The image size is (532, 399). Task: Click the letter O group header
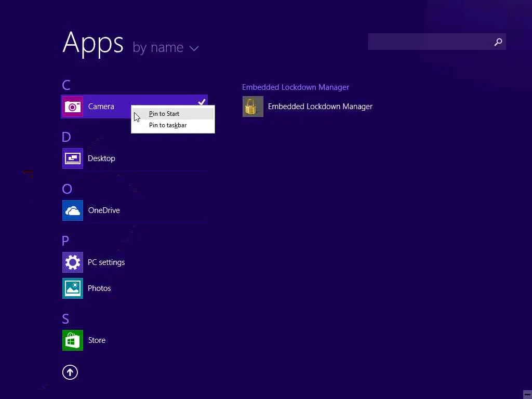[67, 189]
